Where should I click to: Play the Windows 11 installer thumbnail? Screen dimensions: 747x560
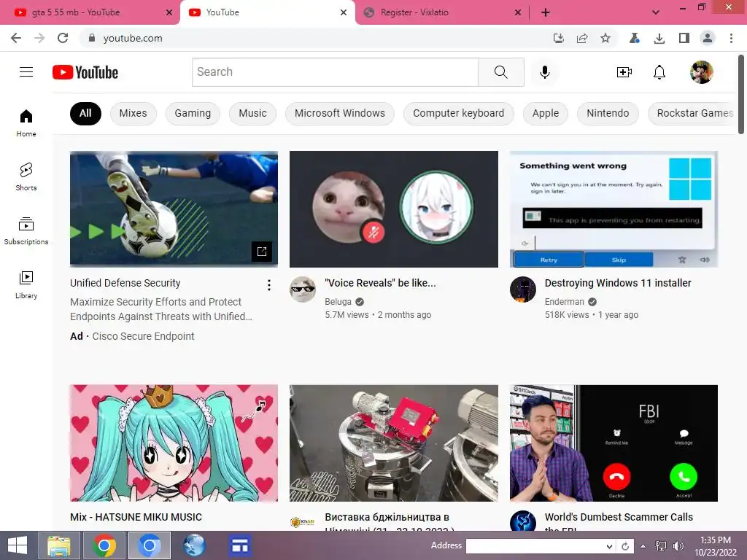pyautogui.click(x=614, y=209)
